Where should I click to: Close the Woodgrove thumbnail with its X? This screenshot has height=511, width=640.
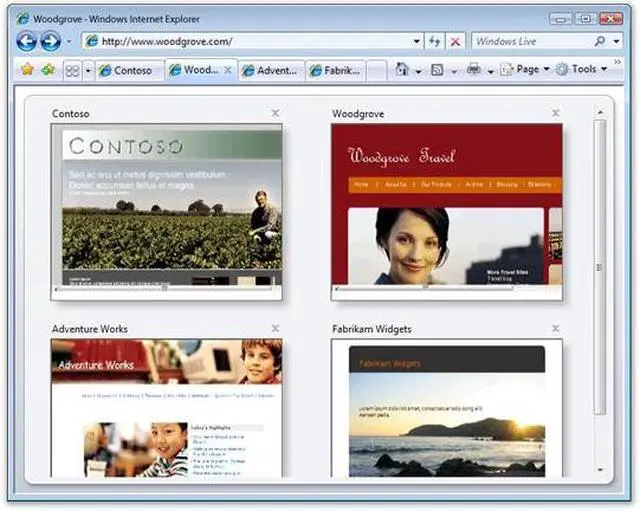555,114
